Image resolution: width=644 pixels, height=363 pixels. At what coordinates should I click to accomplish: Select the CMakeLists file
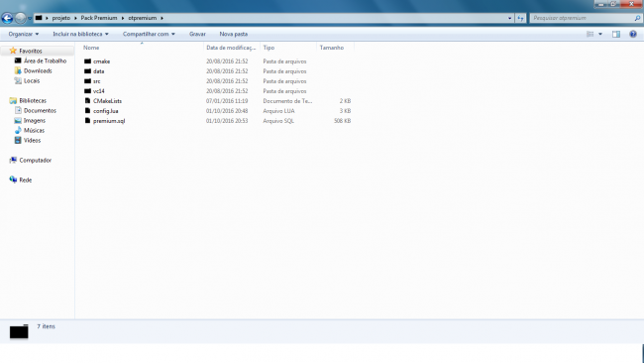point(107,101)
